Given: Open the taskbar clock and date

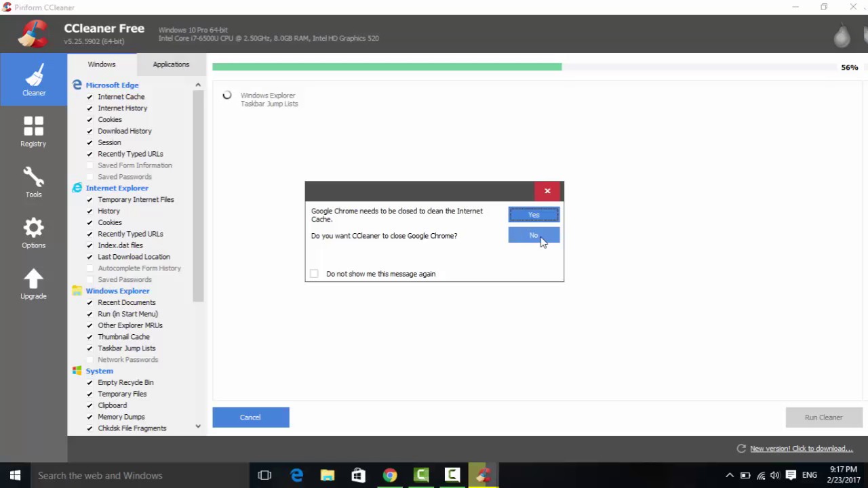Looking at the screenshot, I should 843,475.
